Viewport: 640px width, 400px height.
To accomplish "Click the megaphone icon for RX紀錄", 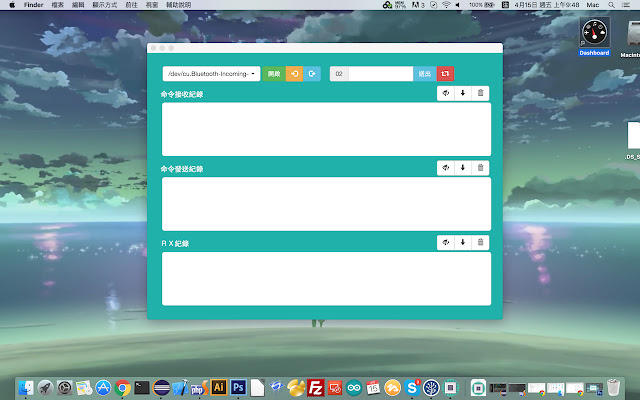I will (446, 242).
